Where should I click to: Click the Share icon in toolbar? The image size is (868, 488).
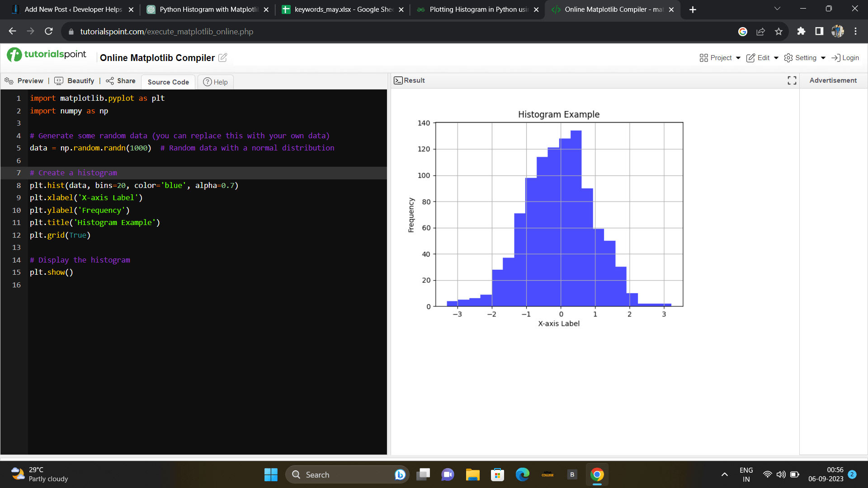110,81
